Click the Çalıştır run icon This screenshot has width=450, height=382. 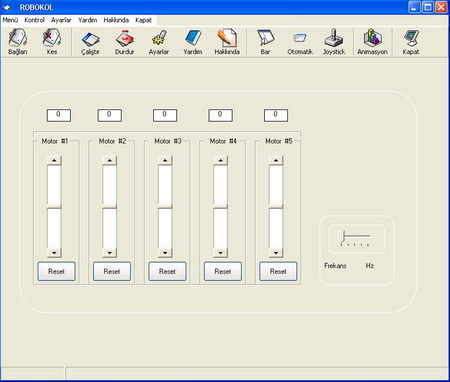click(90, 39)
